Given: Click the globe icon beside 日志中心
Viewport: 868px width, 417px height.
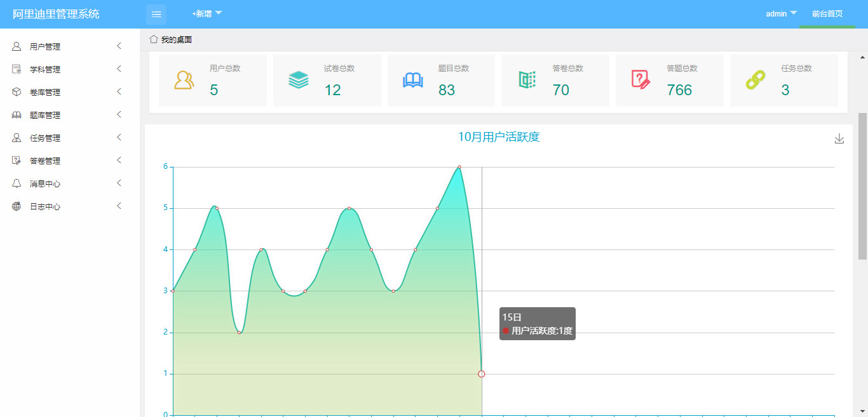Looking at the screenshot, I should coord(17,206).
